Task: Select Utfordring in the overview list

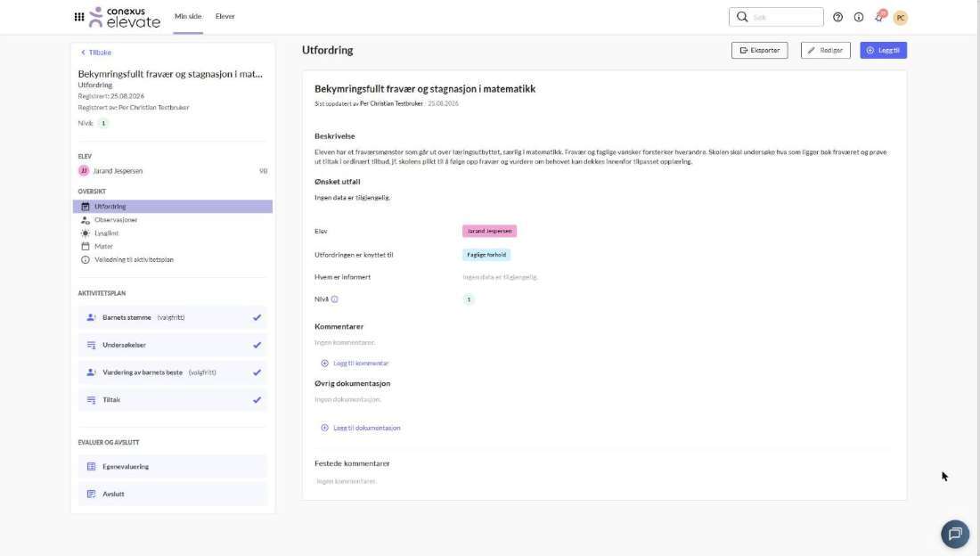Action: point(173,207)
